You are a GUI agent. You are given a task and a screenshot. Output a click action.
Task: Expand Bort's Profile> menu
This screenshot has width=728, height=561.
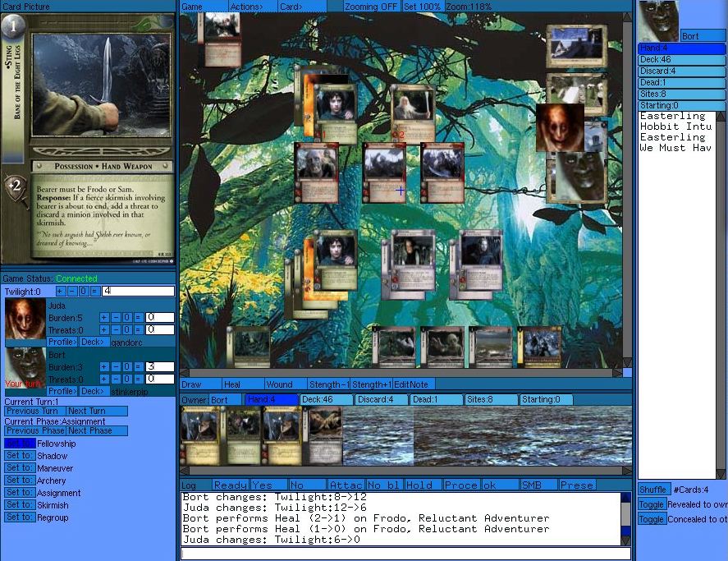[x=62, y=391]
